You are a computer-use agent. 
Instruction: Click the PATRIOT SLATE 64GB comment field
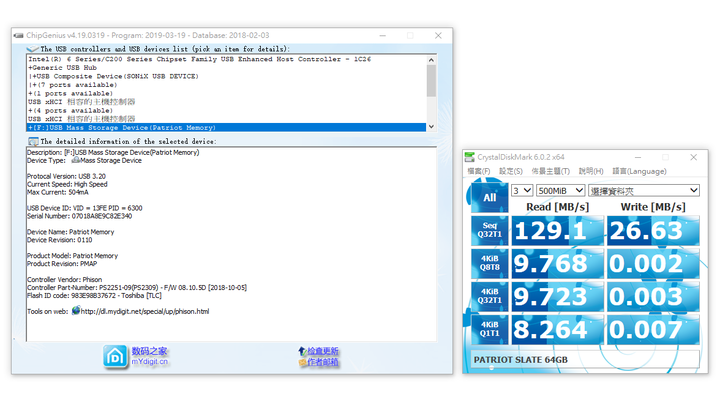(585, 360)
